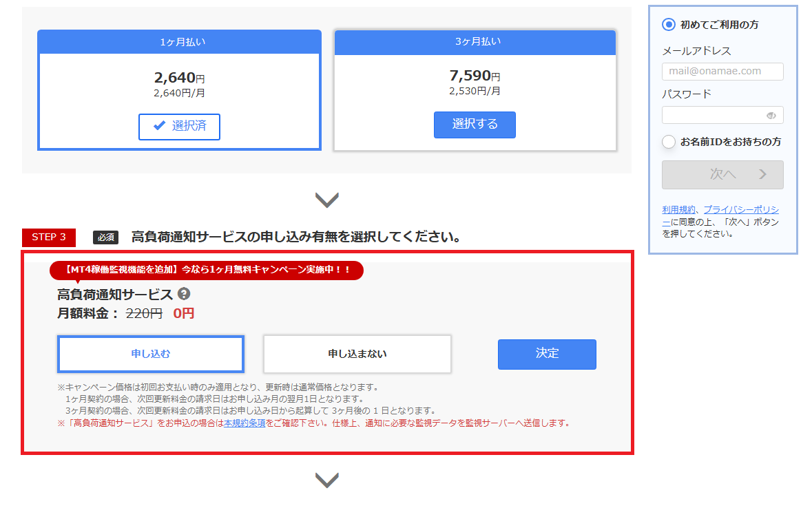Click the red STEP 3 badge
Screen dimensions: 812x508
(48, 237)
